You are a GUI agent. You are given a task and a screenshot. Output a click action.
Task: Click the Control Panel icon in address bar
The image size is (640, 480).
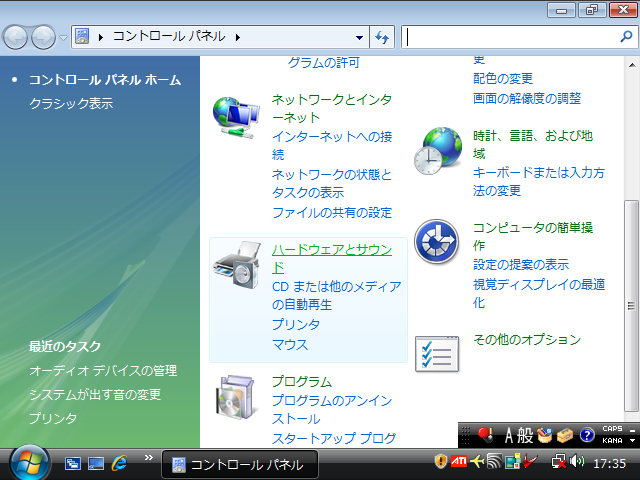82,37
